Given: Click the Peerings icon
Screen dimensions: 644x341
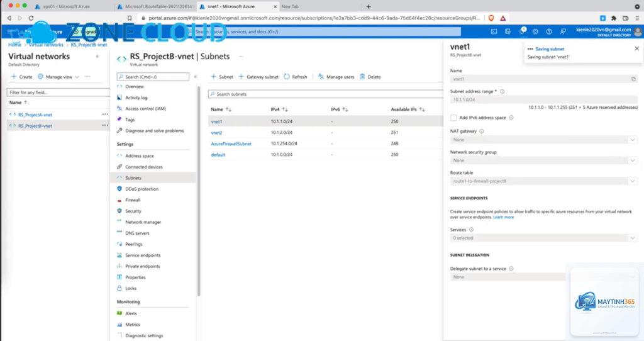Looking at the screenshot, I should click(x=119, y=244).
